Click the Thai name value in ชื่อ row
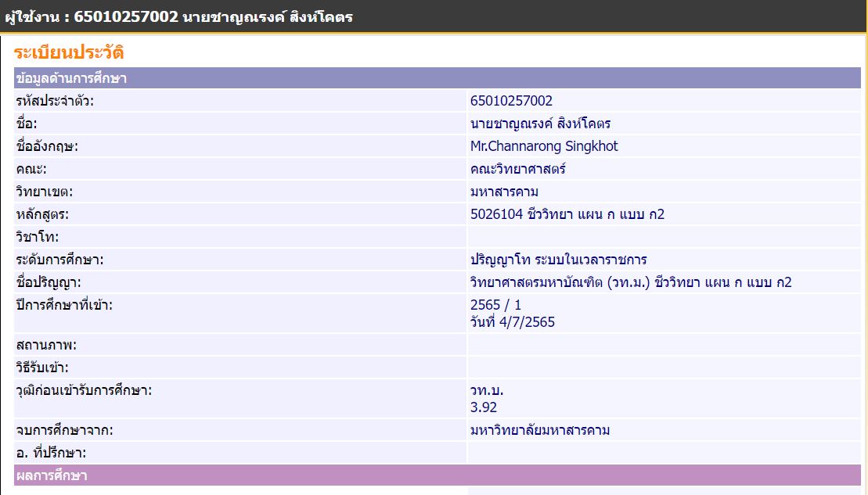This screenshot has width=868, height=495. [x=540, y=124]
